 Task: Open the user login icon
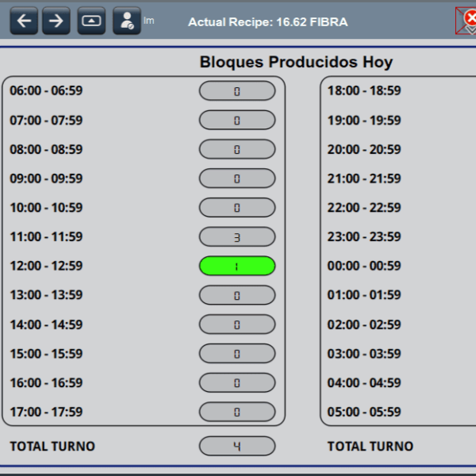click(x=127, y=21)
